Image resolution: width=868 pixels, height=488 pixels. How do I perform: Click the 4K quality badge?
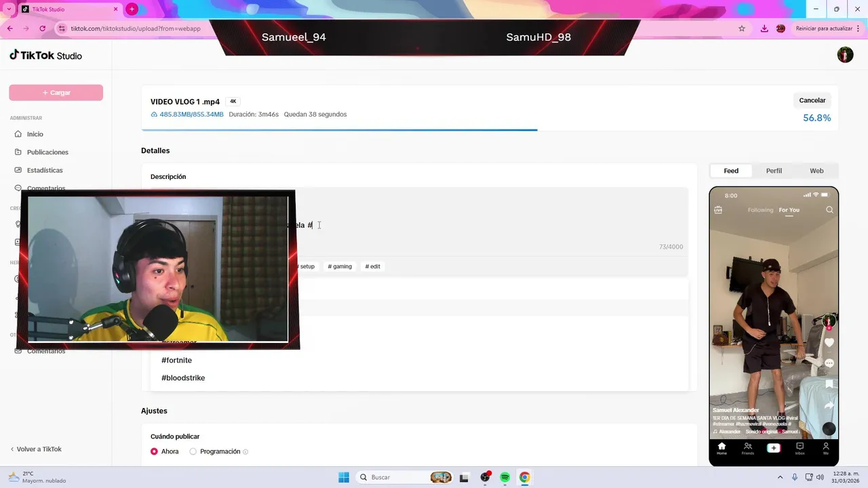pyautogui.click(x=233, y=102)
